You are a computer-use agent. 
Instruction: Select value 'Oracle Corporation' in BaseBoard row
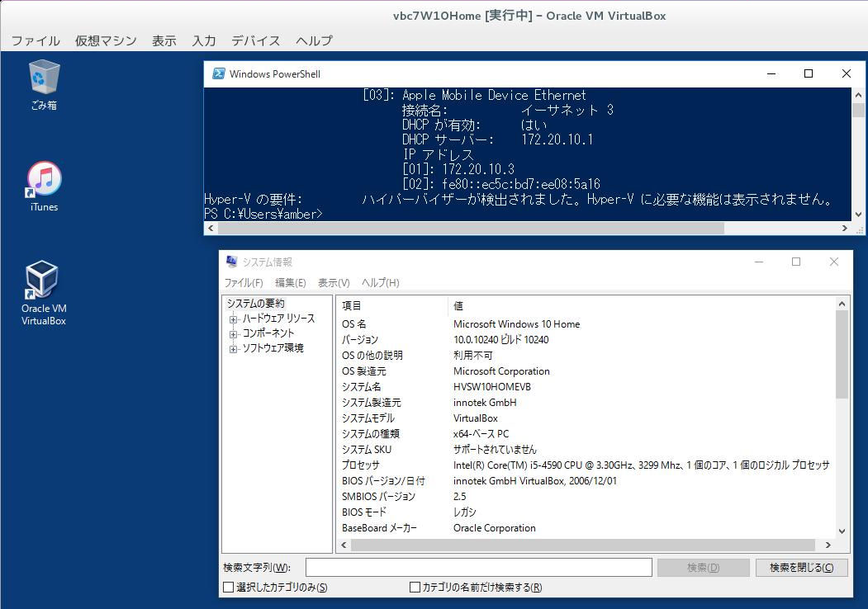495,528
